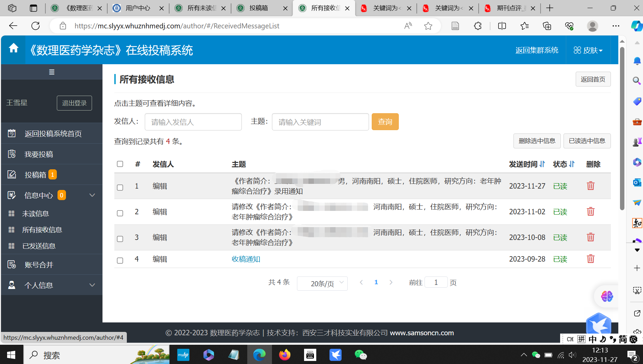Image resolution: width=643 pixels, height=364 pixels.
Task: Sort by 发送时间 using the sort arrows
Action: point(542,164)
